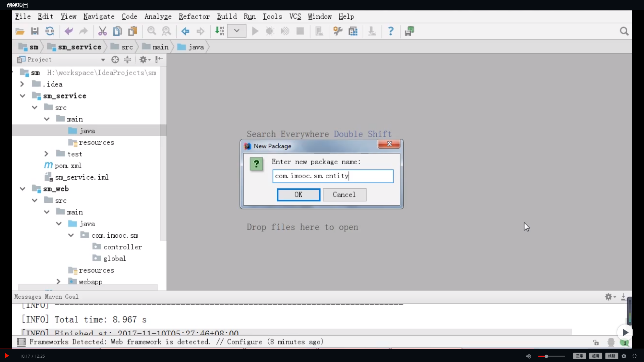Open the Refactor menu
644x362 pixels.
coord(194,16)
